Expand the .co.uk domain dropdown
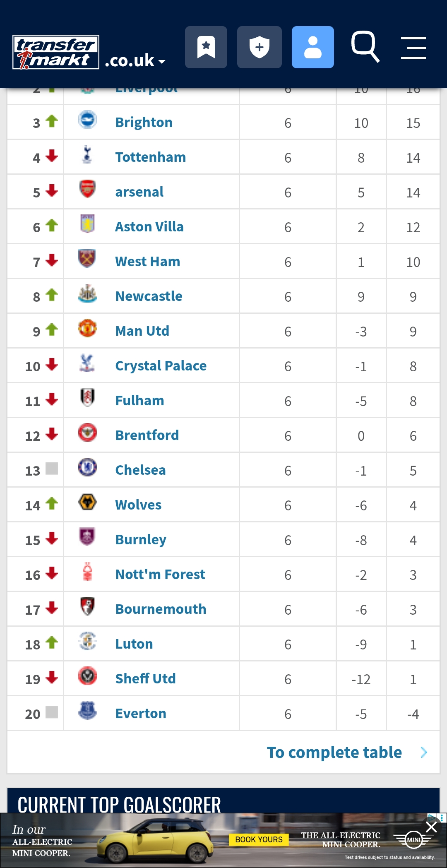This screenshot has width=447, height=868. [x=135, y=61]
